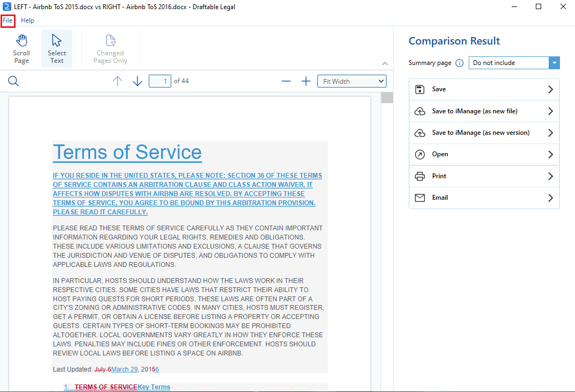The width and height of the screenshot is (575, 392).
Task: Click the Open arrow-circle icon
Action: (420, 154)
